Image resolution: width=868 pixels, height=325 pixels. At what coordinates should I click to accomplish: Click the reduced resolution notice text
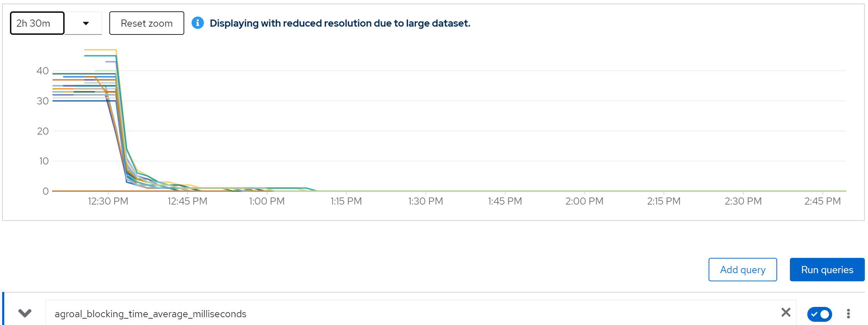[x=340, y=23]
